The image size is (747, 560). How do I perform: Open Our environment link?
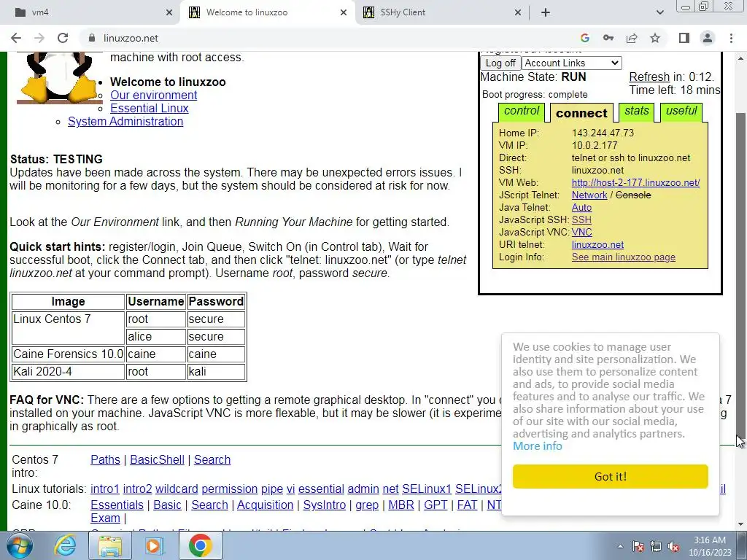pos(153,96)
